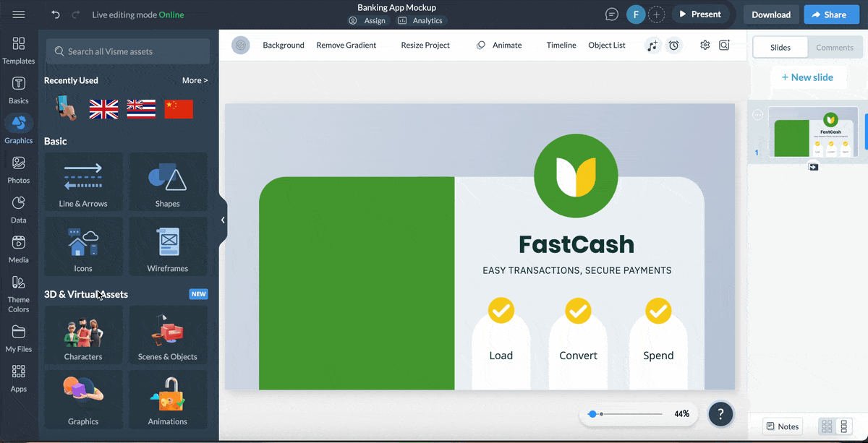Open the Photos sidebar panel
This screenshot has width=868, height=443.
19,170
